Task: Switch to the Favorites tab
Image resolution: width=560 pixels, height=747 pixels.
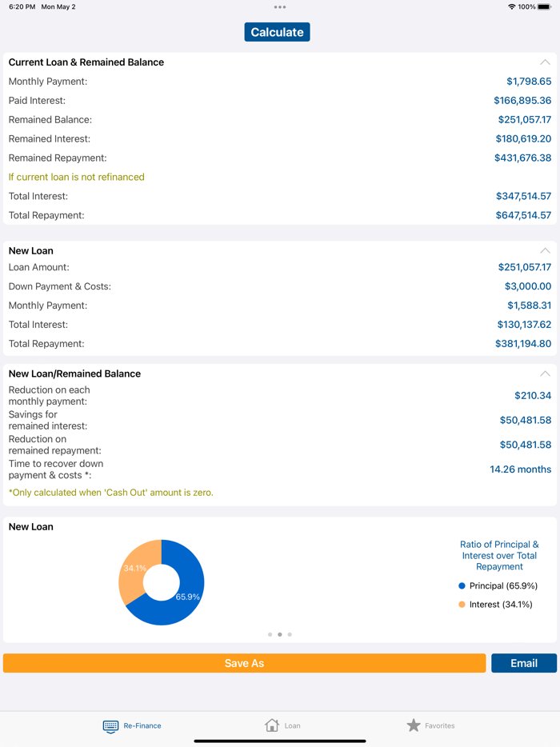Action: point(432,726)
